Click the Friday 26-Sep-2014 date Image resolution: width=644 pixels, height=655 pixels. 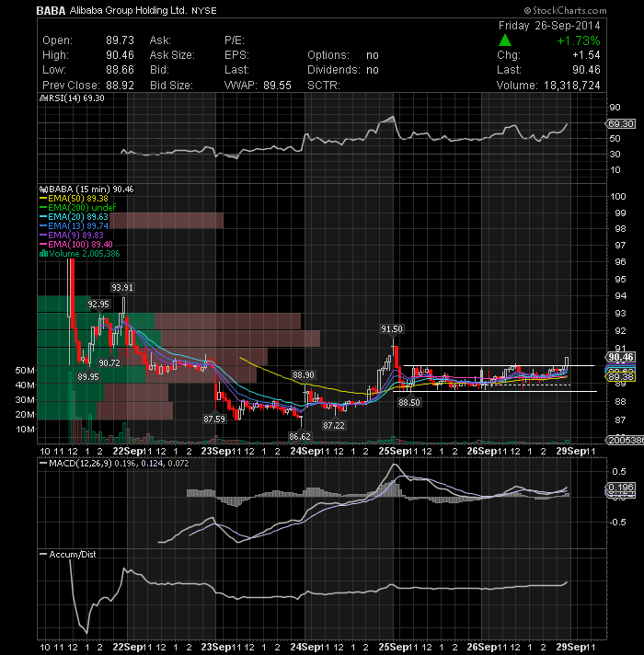point(549,26)
